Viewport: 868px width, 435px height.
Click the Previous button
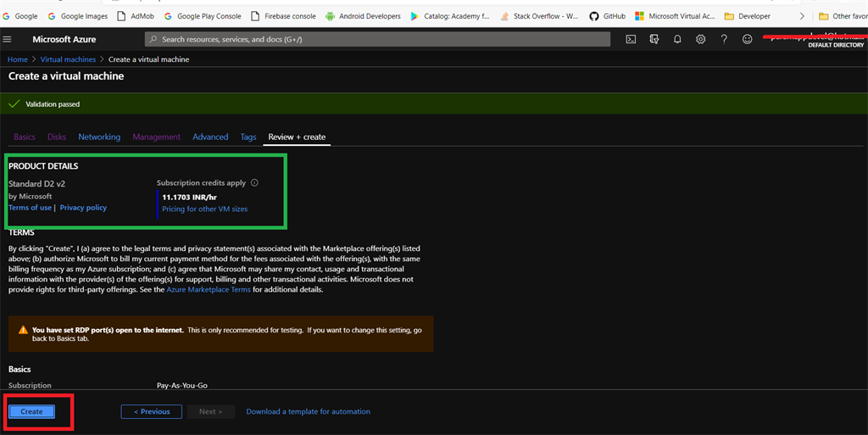pos(151,411)
